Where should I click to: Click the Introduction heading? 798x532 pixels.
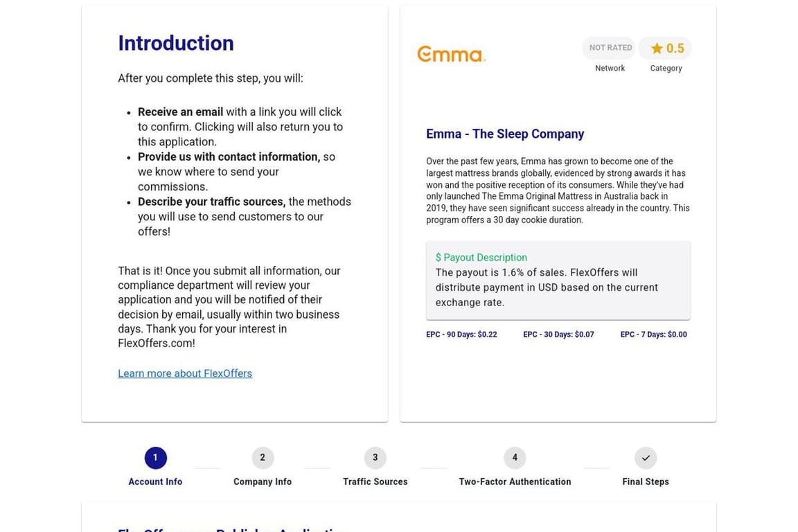pos(175,43)
